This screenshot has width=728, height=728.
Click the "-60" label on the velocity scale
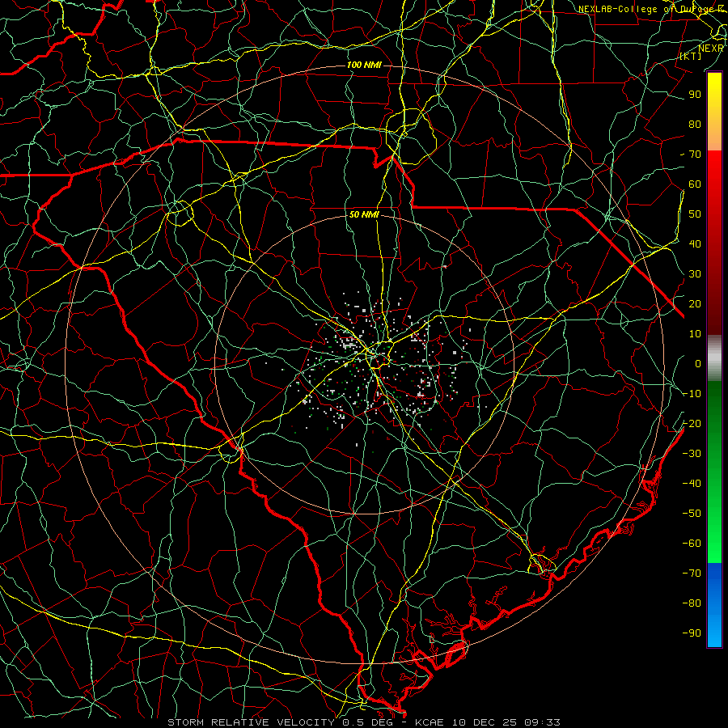click(x=692, y=544)
